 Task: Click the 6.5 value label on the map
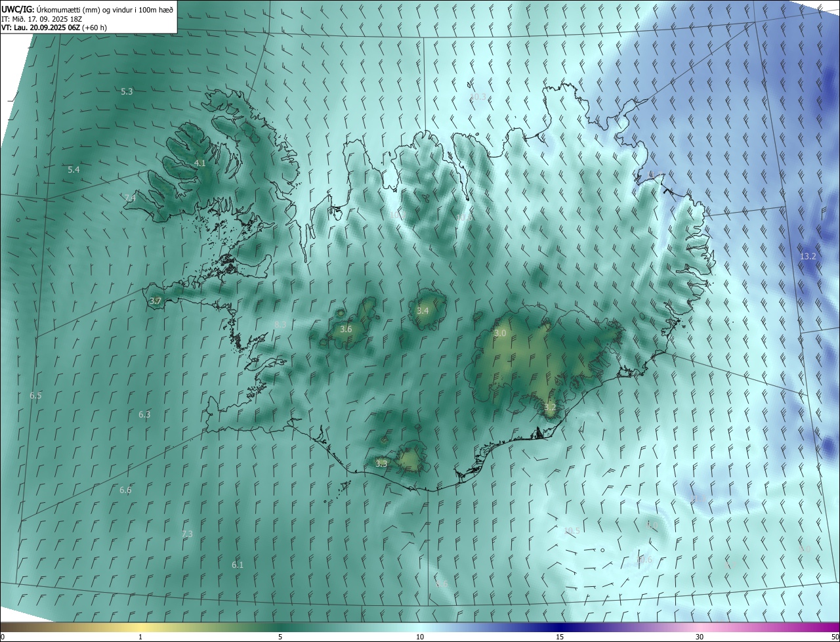[35, 395]
